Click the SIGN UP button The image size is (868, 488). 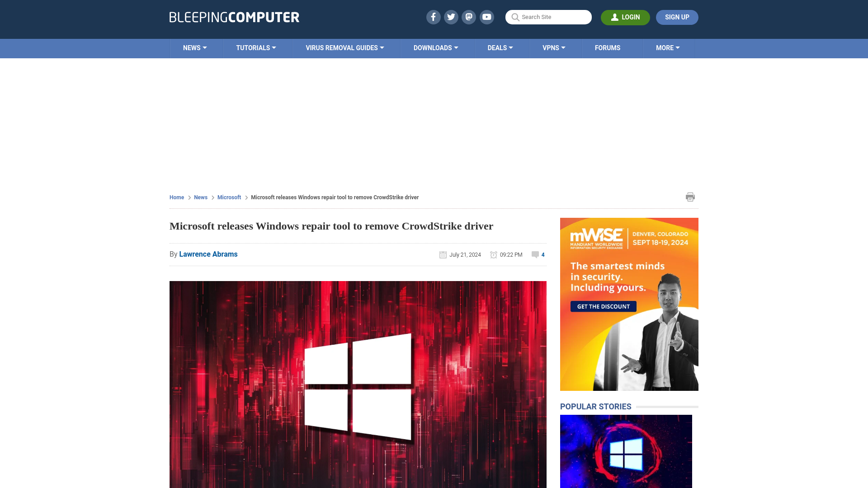pos(677,17)
